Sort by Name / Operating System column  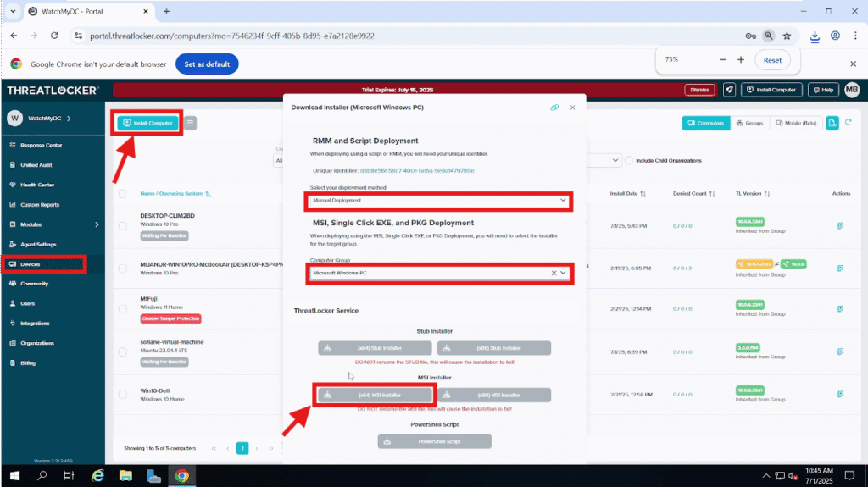tap(175, 194)
